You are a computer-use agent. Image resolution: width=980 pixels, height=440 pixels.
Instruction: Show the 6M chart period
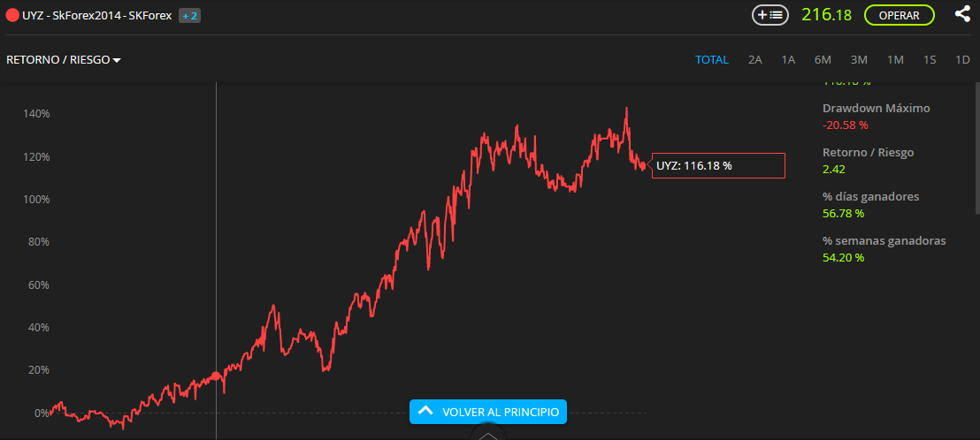pos(823,60)
